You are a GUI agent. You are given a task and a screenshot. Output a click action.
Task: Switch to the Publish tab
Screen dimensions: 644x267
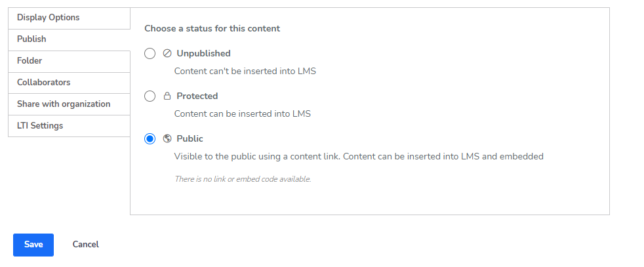[x=69, y=39]
